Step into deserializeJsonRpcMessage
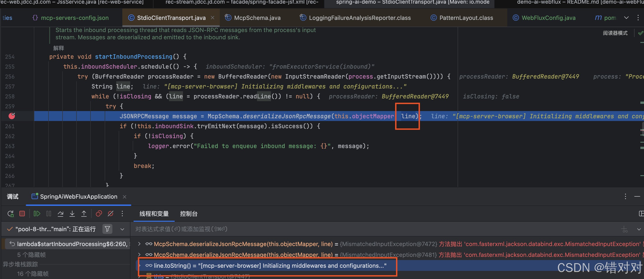This screenshot has width=644, height=279. tap(72, 214)
